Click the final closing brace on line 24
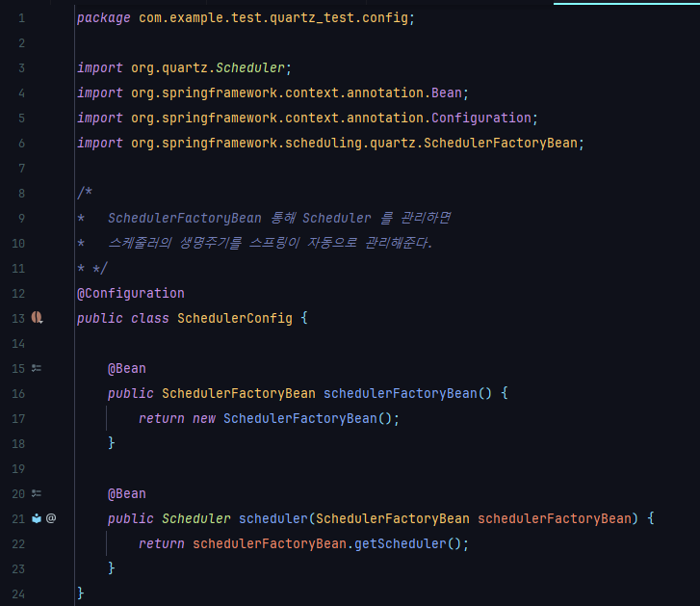The height and width of the screenshot is (606, 700). (x=80, y=593)
